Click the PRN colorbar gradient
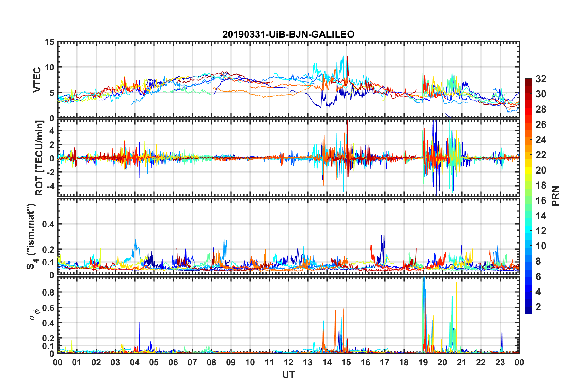The width and height of the screenshot is (577, 392). tap(528, 196)
